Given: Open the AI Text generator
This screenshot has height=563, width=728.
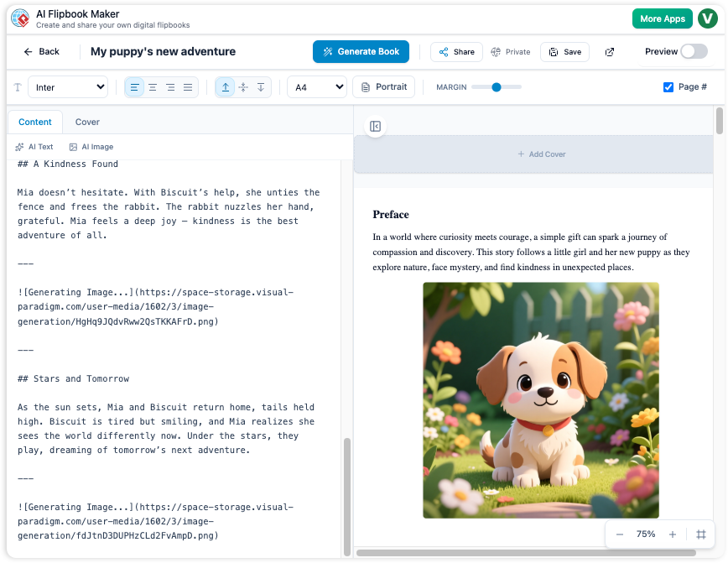Looking at the screenshot, I should tap(34, 146).
